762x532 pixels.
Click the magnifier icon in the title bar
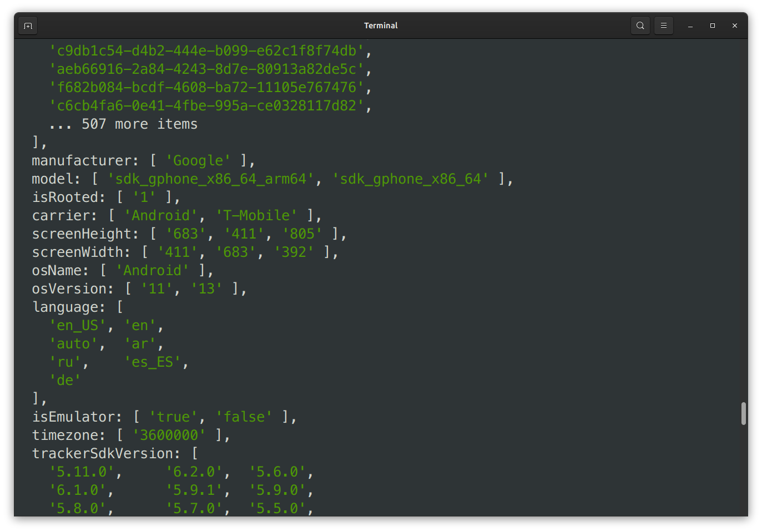[x=640, y=25]
